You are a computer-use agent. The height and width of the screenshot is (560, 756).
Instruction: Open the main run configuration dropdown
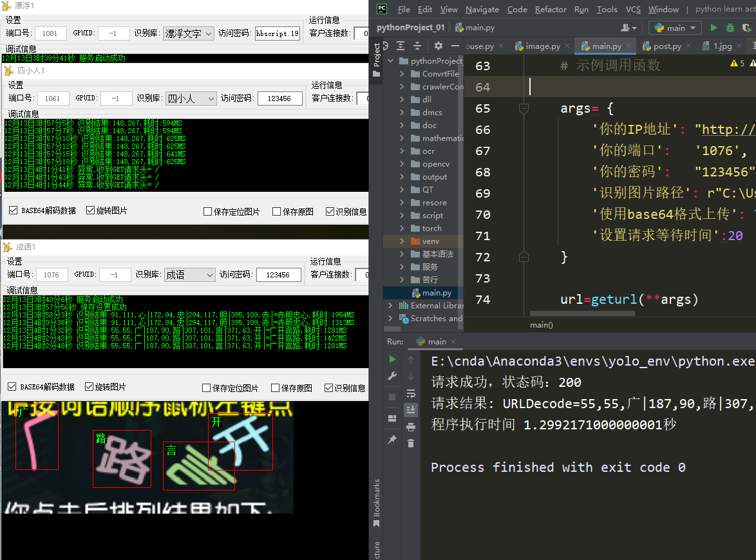675,28
